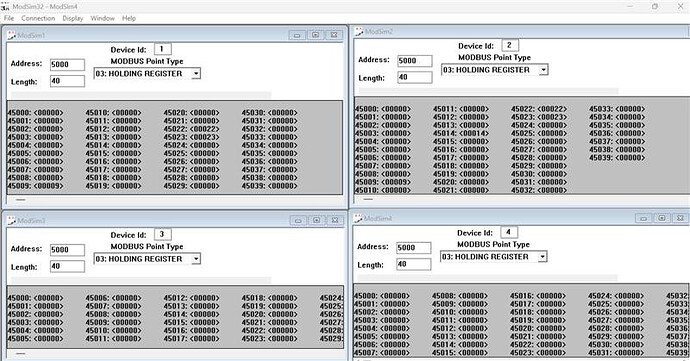Click the Length field in ModSim1
The width and height of the screenshot is (690, 361).
[67, 81]
